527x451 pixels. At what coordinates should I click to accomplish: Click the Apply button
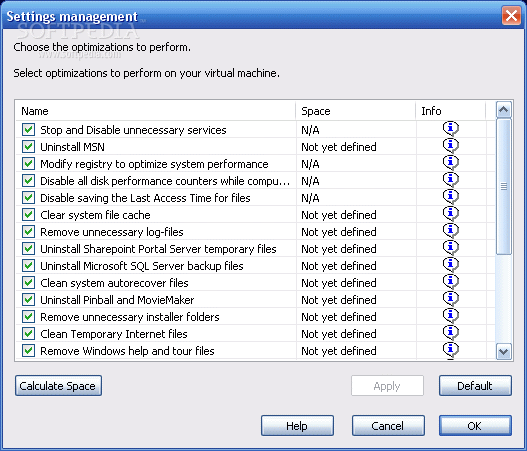tap(387, 386)
